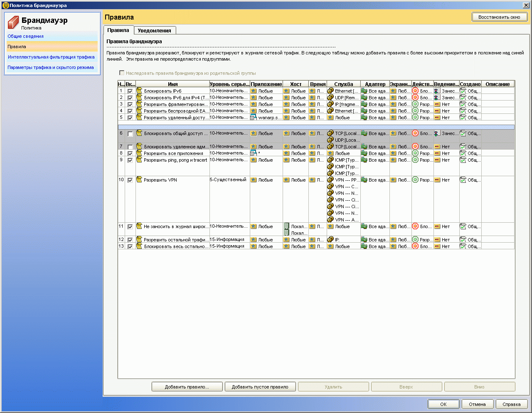The width and height of the screenshot is (532, 413).
Task: Click the Описание column header
Action: pyautogui.click(x=498, y=84)
